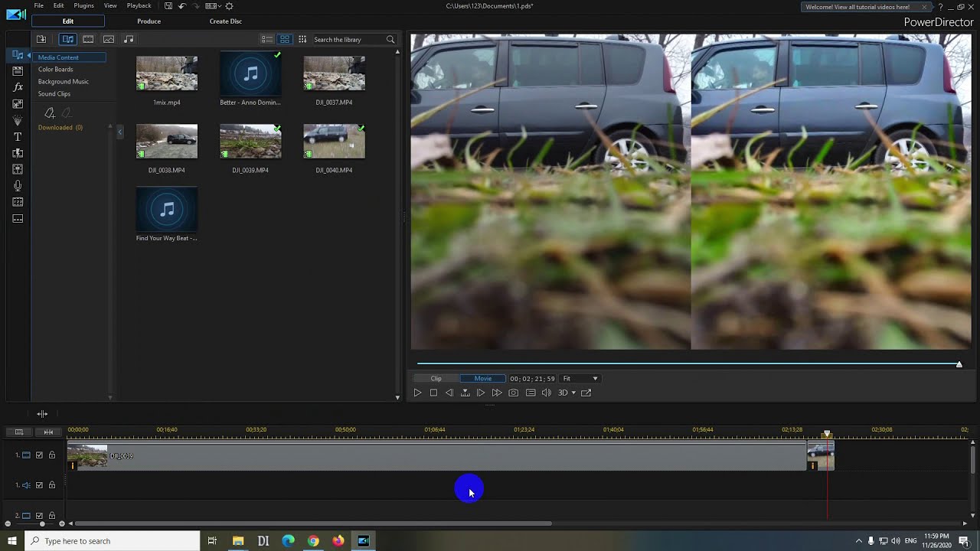Switch preview to Movie mode
This screenshot has width=980, height=551.
click(x=482, y=378)
